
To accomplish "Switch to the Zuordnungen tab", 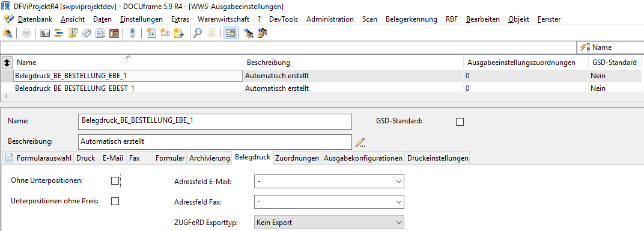I will click(x=297, y=158).
